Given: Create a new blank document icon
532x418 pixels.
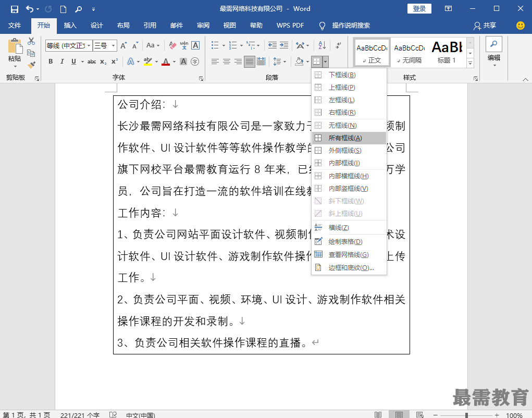Looking at the screenshot, I should point(63,9).
